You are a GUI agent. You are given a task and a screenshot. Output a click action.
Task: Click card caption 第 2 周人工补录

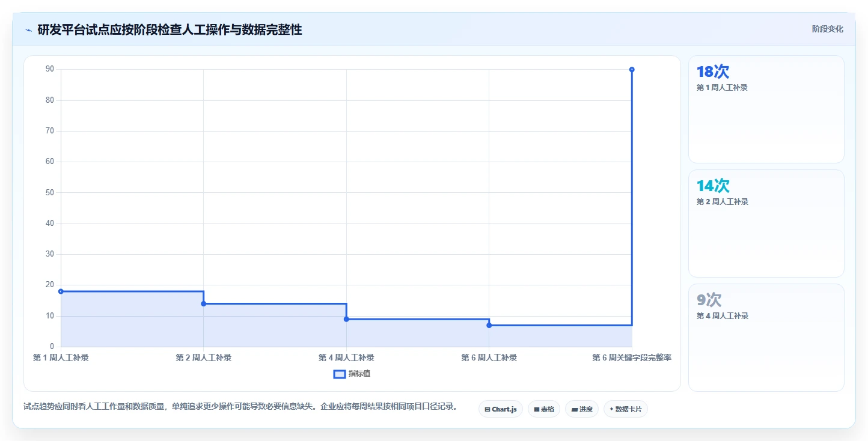723,201
